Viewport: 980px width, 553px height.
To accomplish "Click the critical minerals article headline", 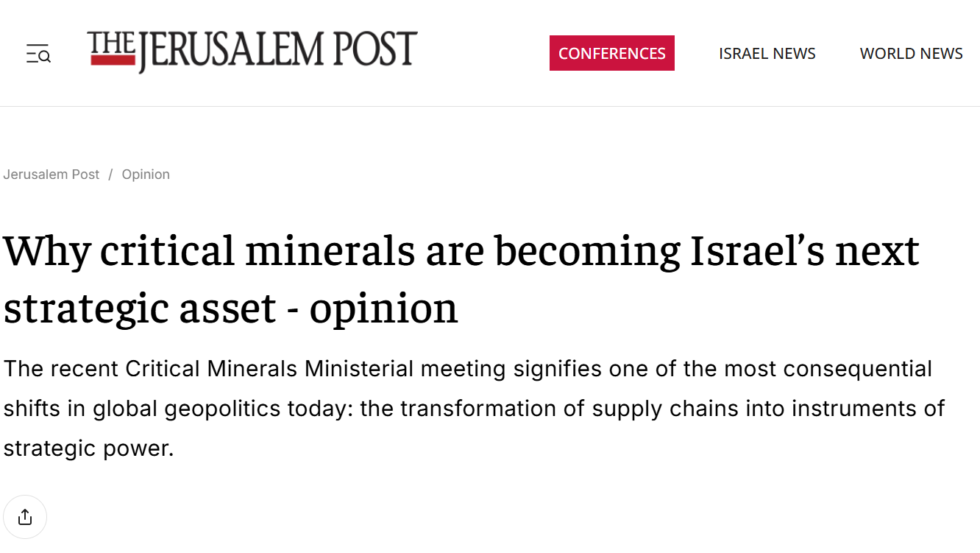I will coord(461,252).
